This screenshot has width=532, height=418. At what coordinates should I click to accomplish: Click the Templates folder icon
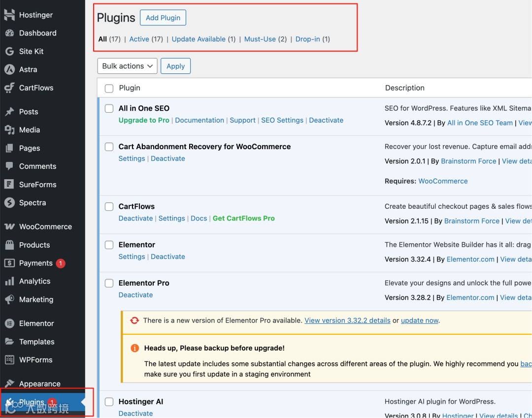(9, 341)
